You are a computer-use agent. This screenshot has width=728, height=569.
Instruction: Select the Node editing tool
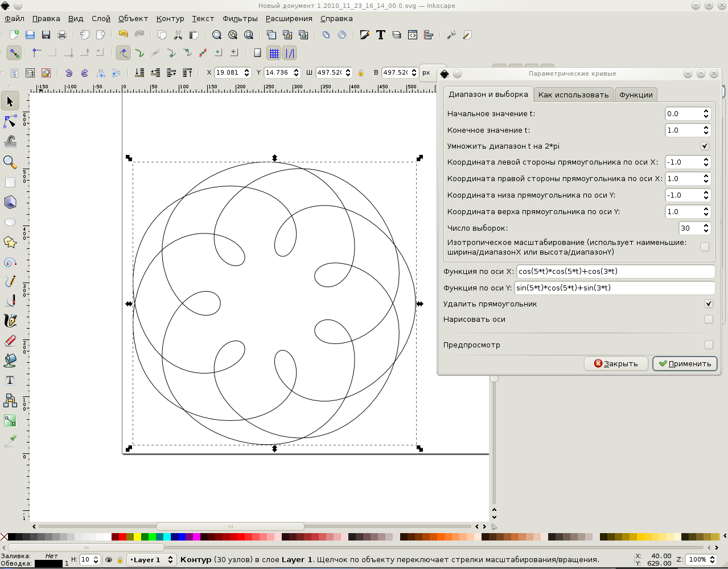[10, 122]
